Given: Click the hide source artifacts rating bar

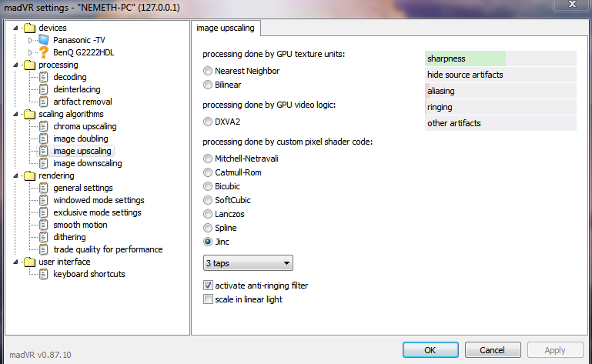Looking at the screenshot, I should pos(500,75).
